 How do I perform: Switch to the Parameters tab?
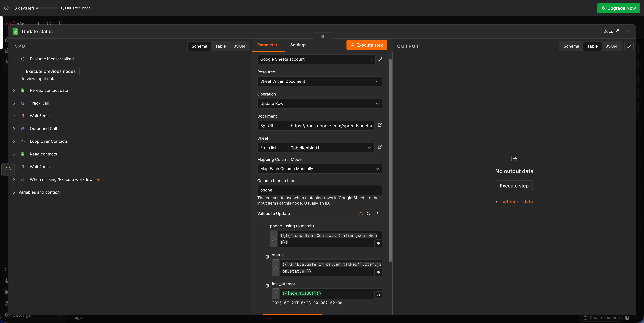[268, 45]
